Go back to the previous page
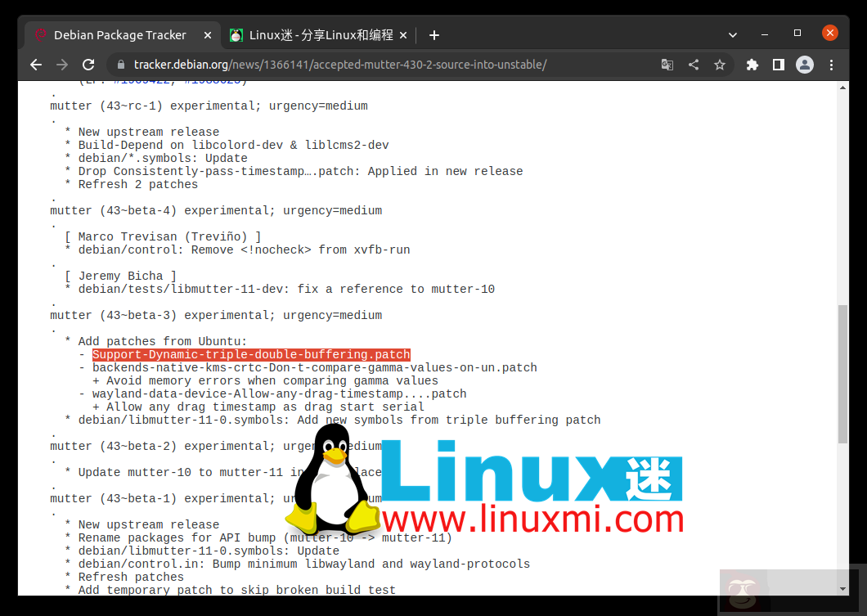 [36, 65]
